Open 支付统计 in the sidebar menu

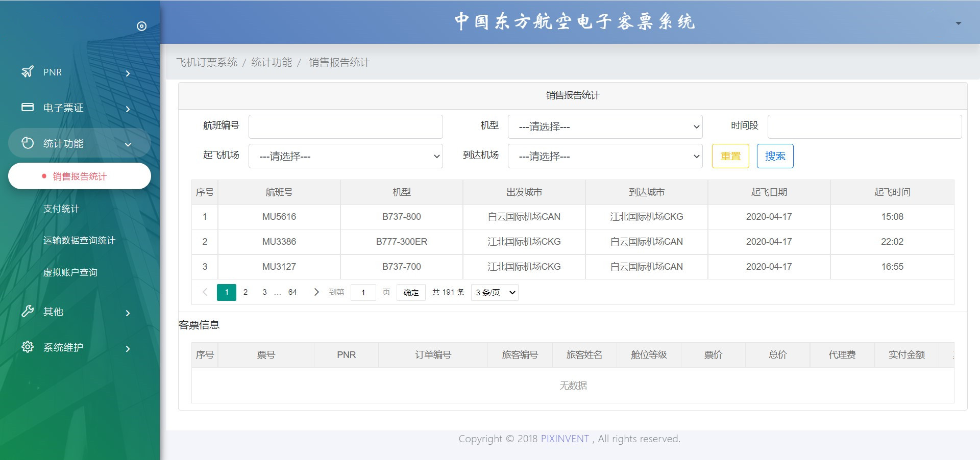click(61, 209)
